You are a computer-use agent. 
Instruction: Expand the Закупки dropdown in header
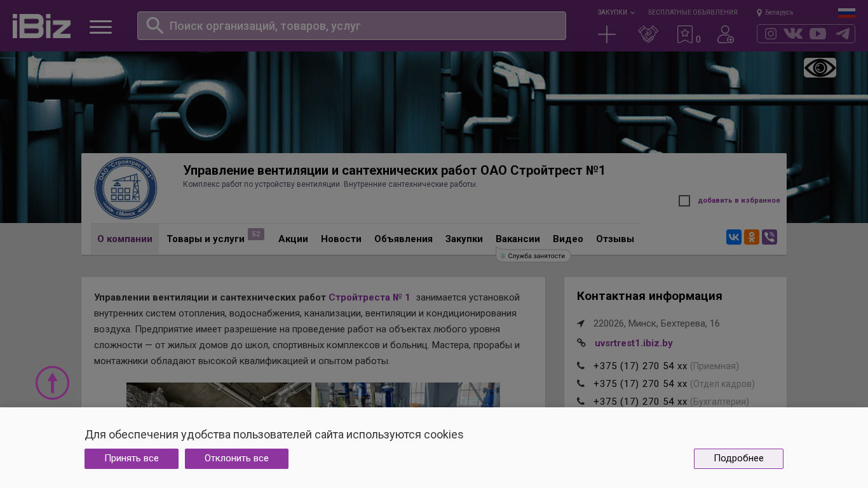616,13
